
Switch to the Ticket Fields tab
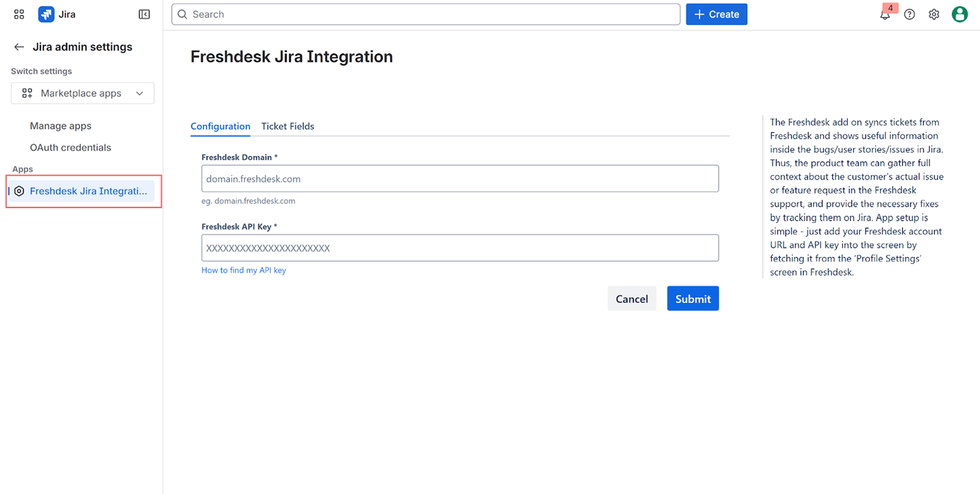(x=287, y=126)
